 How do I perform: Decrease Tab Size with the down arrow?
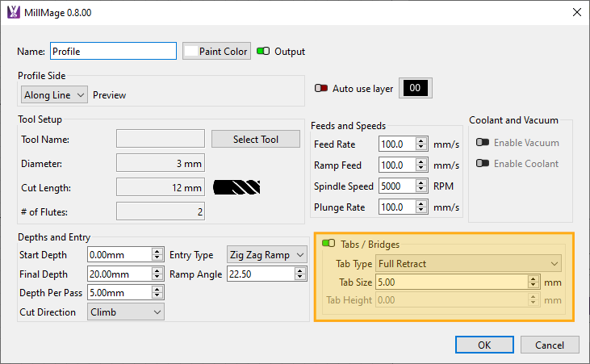pyautogui.click(x=533, y=286)
